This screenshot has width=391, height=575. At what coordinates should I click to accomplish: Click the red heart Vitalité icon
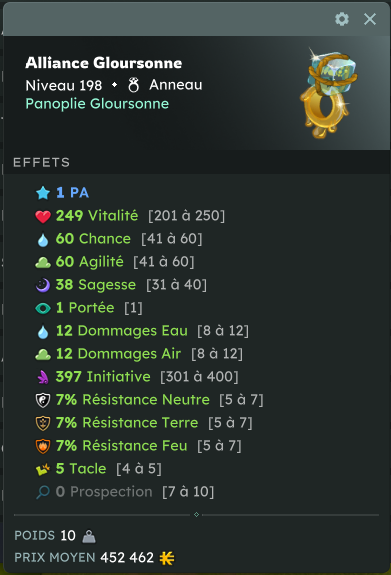click(x=43, y=216)
